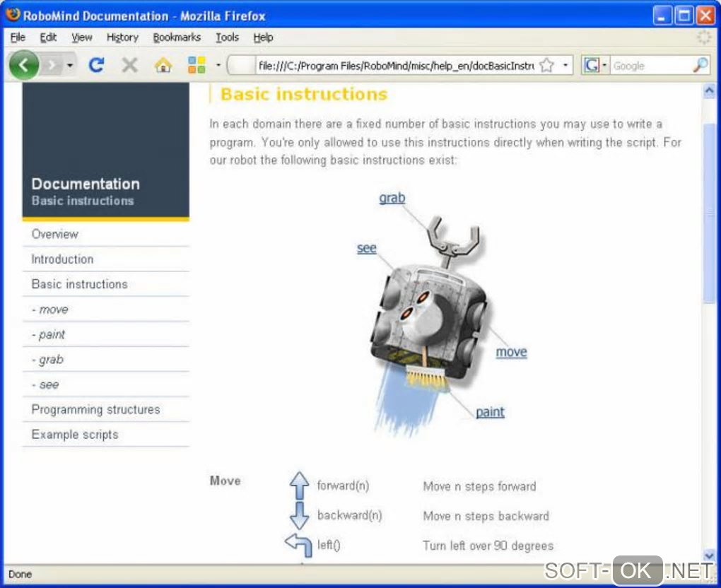Click the green Back navigation button
721x588 pixels.
click(23, 65)
